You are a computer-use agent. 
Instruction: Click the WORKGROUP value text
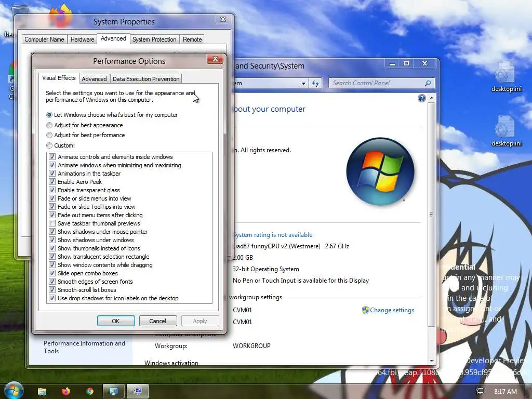tap(252, 346)
